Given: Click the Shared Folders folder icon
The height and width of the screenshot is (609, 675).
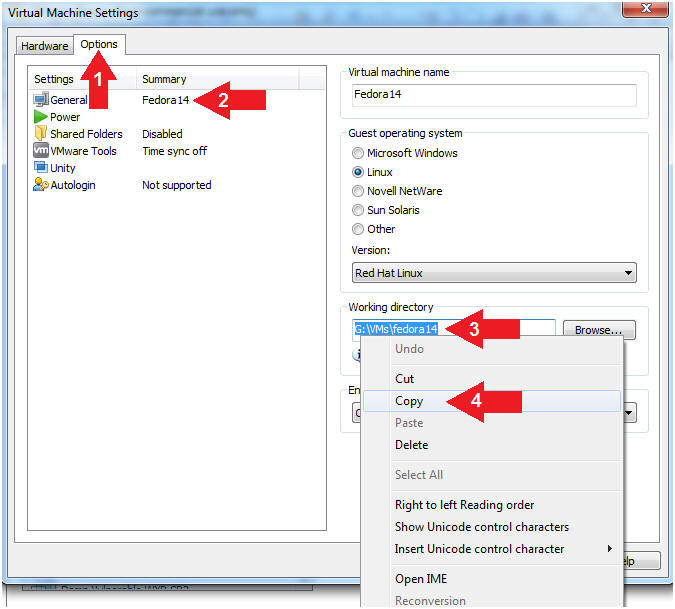Looking at the screenshot, I should (40, 133).
